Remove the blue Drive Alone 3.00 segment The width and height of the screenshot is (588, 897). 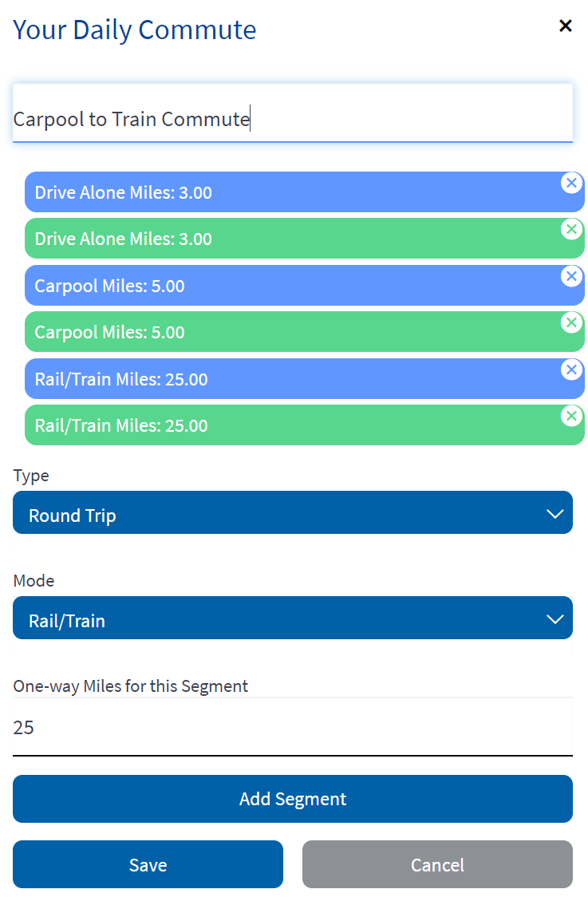coord(570,183)
